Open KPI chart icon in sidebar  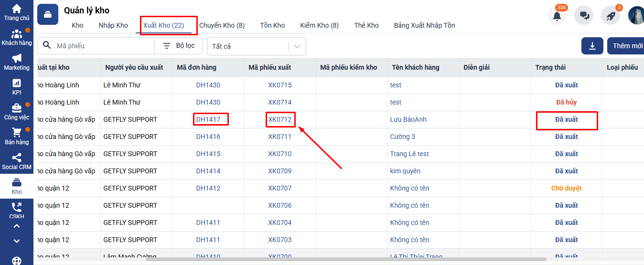[17, 84]
